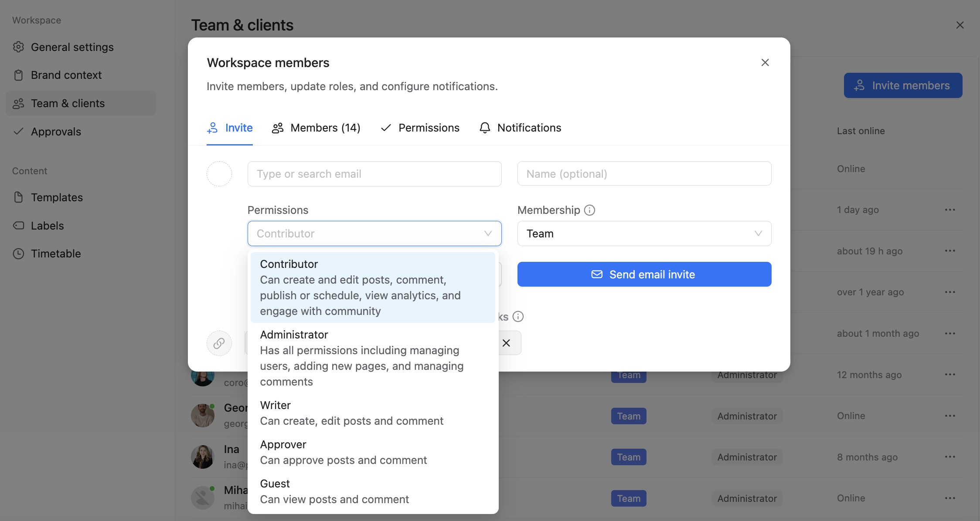Viewport: 980px width, 521px height.
Task: Click the Approvals checkmark icon
Action: coord(18,132)
